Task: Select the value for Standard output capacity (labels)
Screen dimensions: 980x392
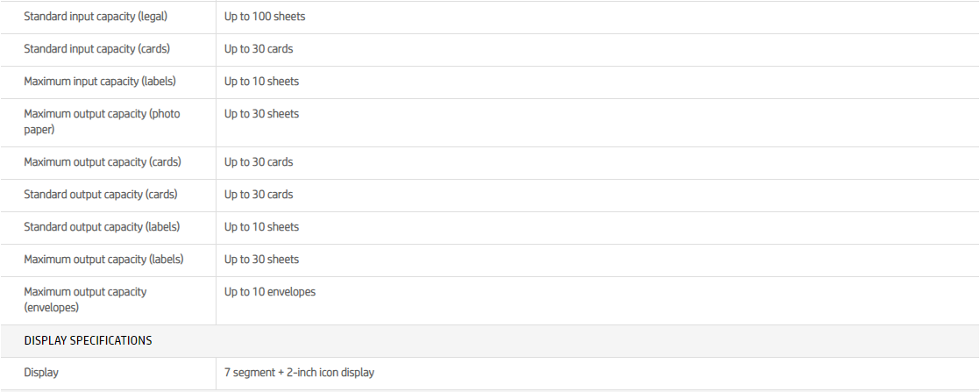Action: click(261, 227)
